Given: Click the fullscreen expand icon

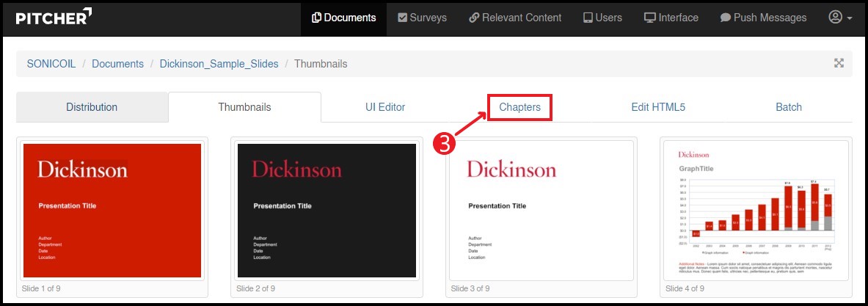Looking at the screenshot, I should coord(839,63).
